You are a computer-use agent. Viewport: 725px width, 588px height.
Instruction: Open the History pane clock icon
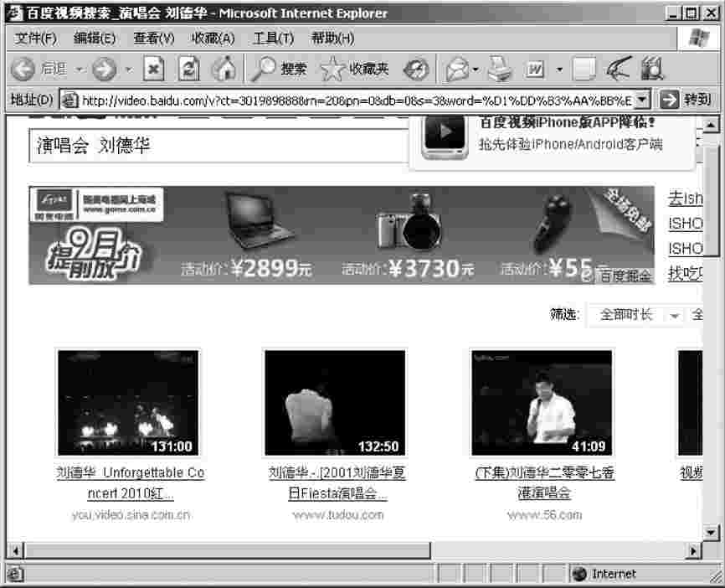tap(416, 70)
